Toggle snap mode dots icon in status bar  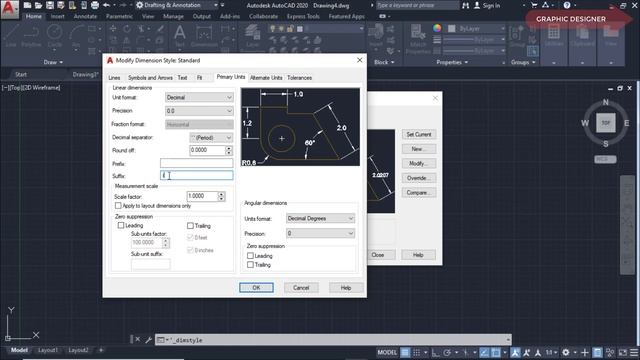coord(416,352)
